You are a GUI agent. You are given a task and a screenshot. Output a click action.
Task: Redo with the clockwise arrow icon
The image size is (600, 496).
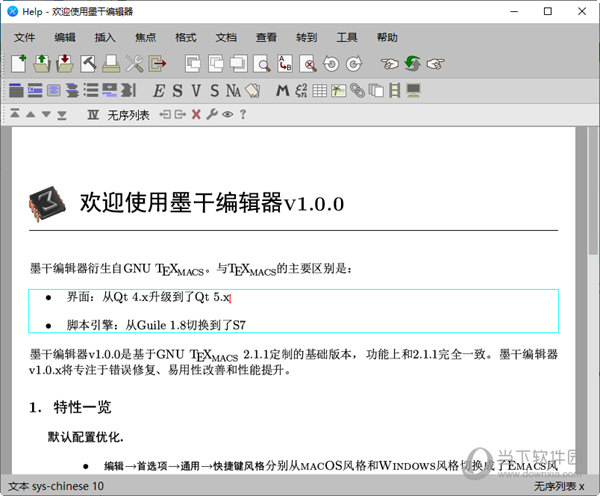pos(354,64)
